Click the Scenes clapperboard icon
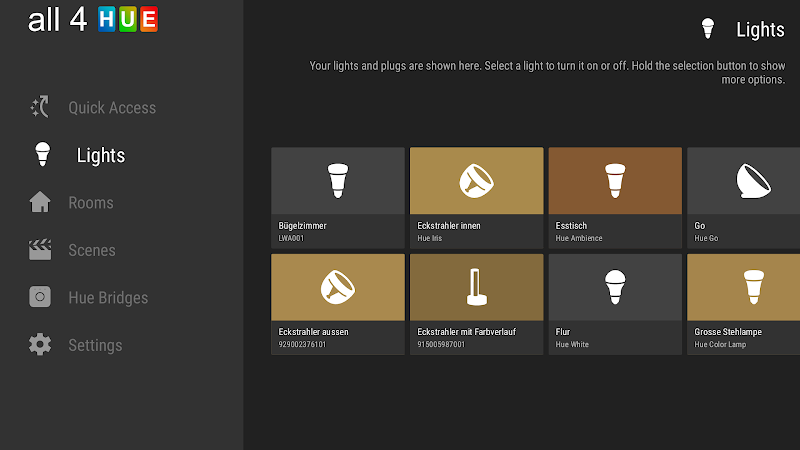The height and width of the screenshot is (450, 800). click(40, 249)
